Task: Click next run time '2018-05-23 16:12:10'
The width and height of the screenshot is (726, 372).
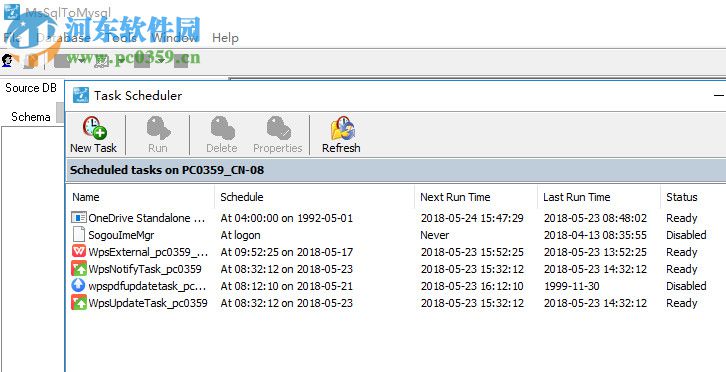Action: click(x=472, y=286)
